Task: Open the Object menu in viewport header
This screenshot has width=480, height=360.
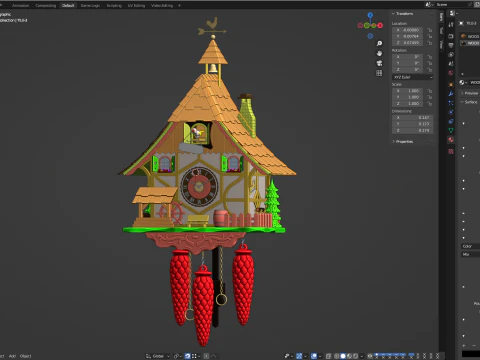Action: tap(25, 356)
